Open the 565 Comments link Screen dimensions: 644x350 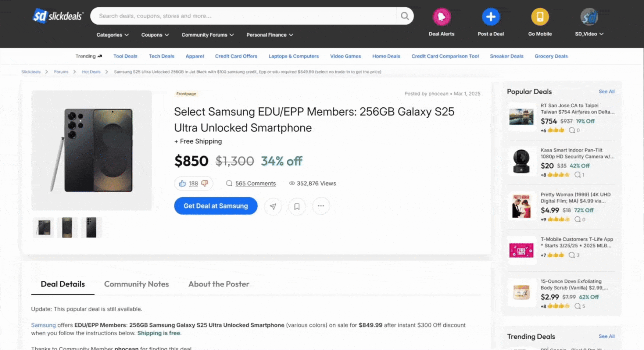(x=256, y=183)
